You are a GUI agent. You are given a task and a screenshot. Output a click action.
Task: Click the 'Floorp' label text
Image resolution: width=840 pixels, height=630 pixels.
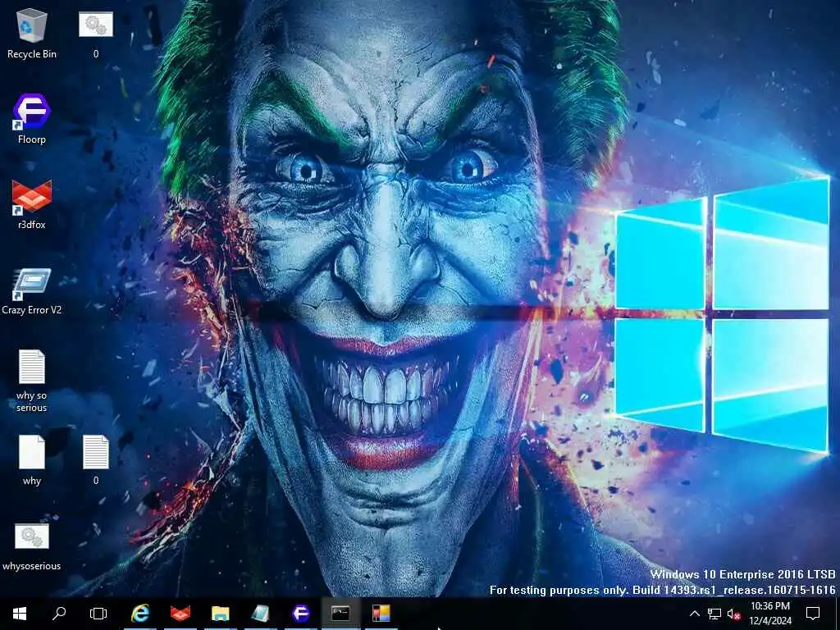point(32,139)
